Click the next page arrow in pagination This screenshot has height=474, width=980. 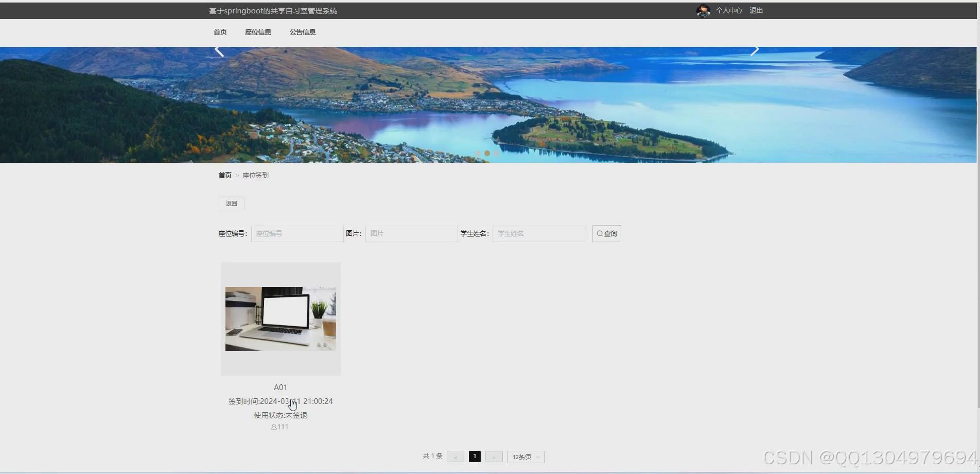[x=494, y=456]
